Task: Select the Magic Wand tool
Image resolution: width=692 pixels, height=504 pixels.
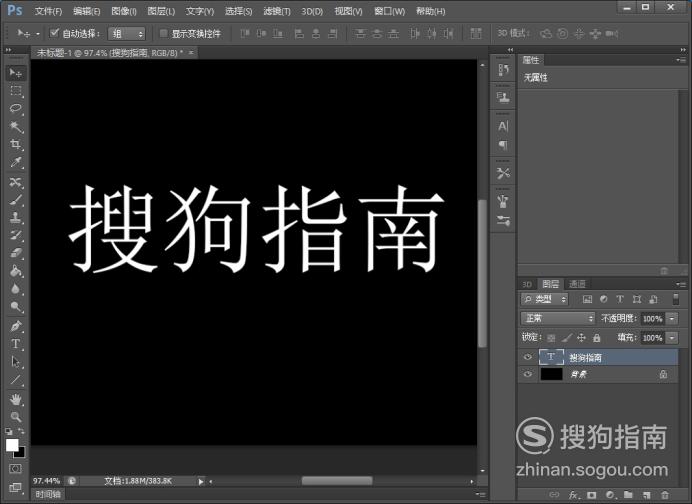Action: tap(16, 127)
